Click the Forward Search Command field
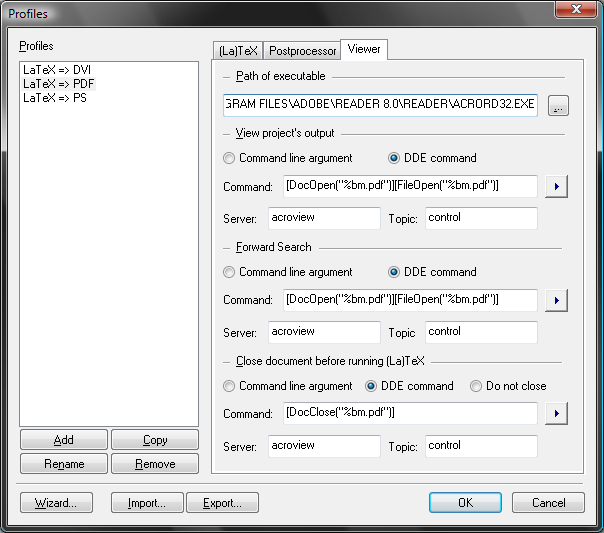Viewport: 604px width, 533px height. point(410,300)
